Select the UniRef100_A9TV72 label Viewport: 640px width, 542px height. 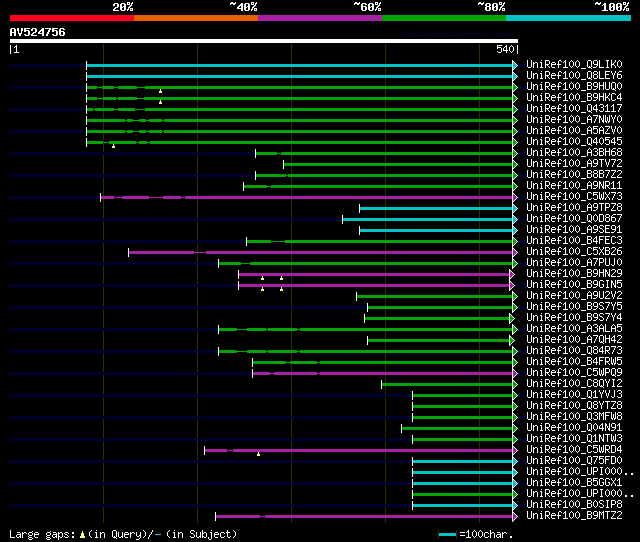point(574,164)
